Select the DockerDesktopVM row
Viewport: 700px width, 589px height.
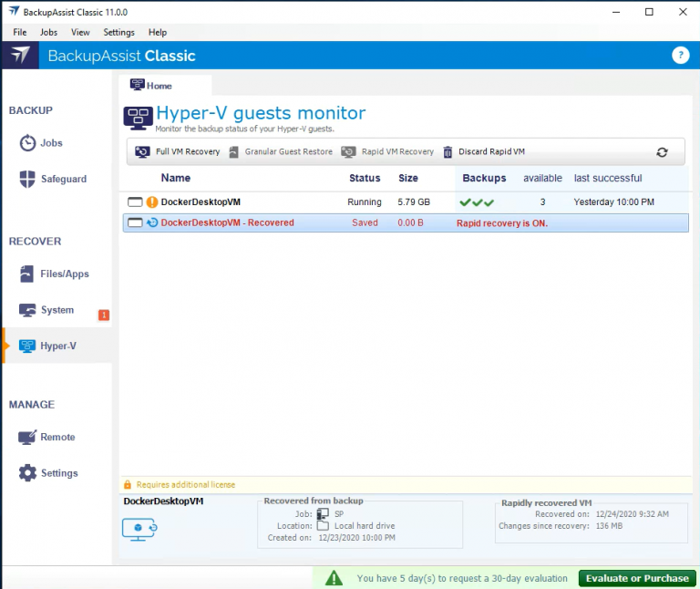point(201,201)
